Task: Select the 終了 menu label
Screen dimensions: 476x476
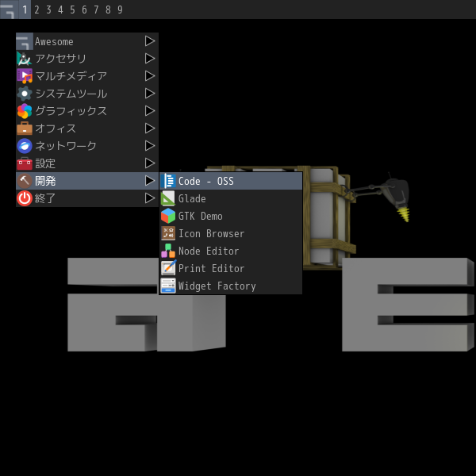Action: click(x=45, y=198)
